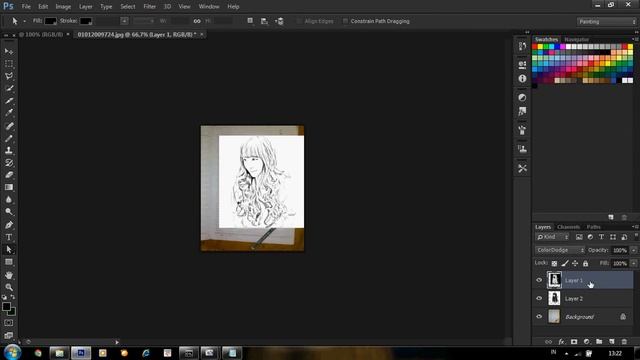This screenshot has height=360, width=640.
Task: Select the Zoom tool
Action: click(9, 287)
